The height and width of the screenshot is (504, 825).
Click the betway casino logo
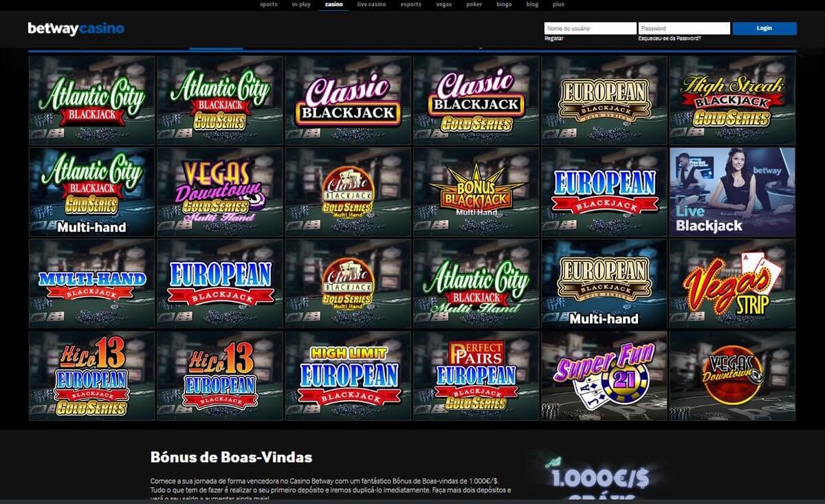76,29
